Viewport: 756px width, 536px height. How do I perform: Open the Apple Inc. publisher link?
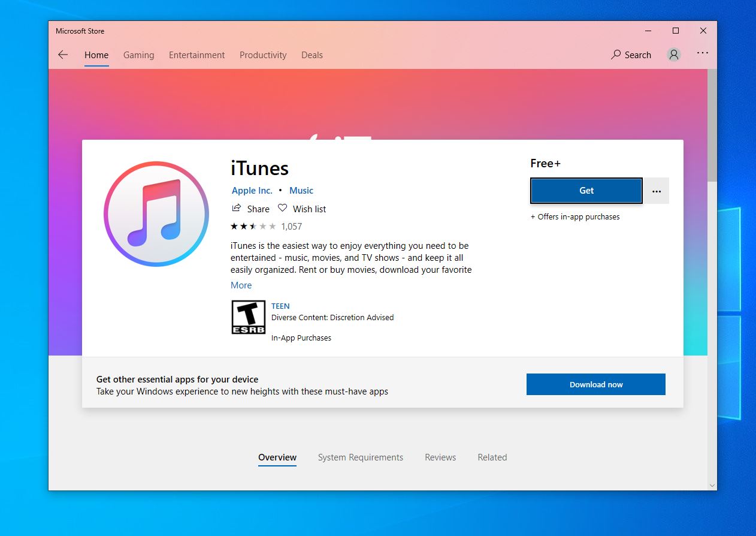[252, 190]
